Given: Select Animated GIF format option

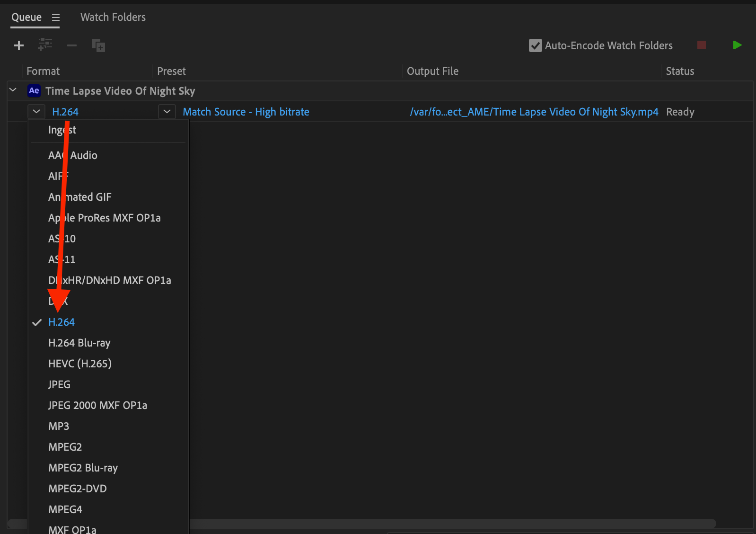Looking at the screenshot, I should (80, 197).
